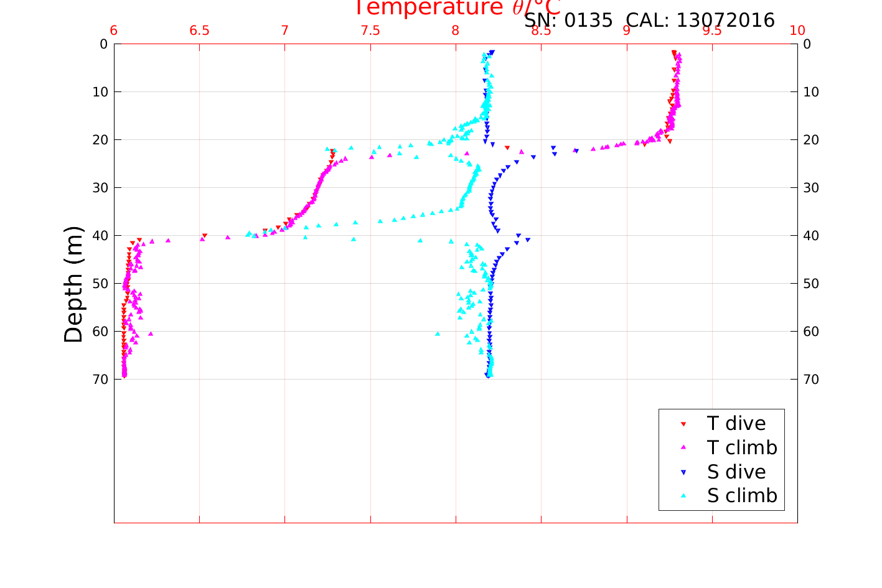Click the left depth tick label 70

100,379
